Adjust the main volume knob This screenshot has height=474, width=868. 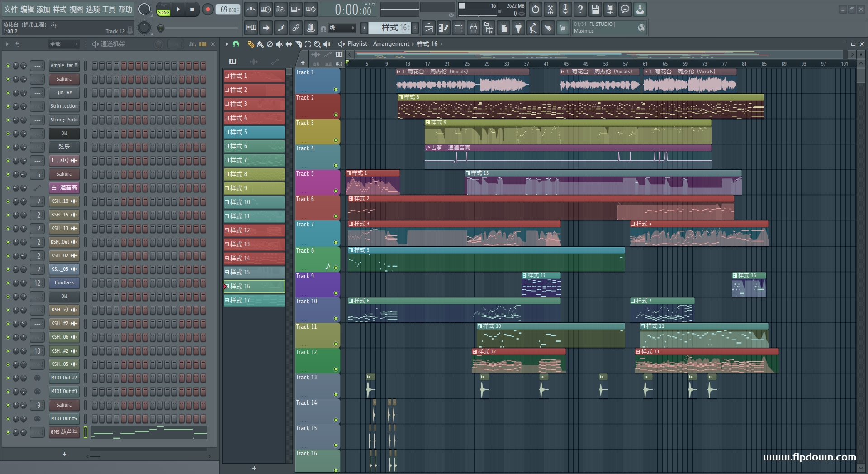pos(144,9)
